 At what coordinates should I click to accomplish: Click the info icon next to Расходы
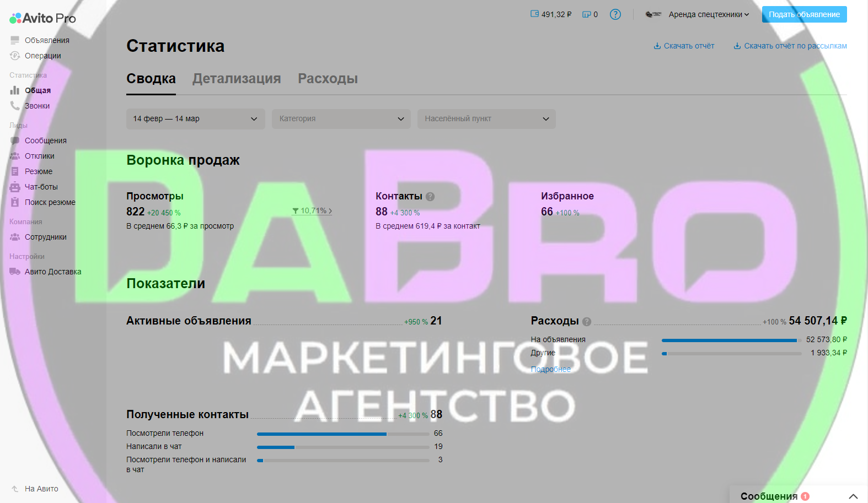[587, 322]
